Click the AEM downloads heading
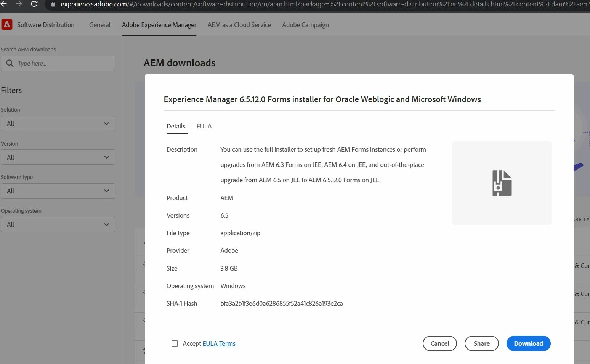The width and height of the screenshot is (590, 364). tap(180, 63)
